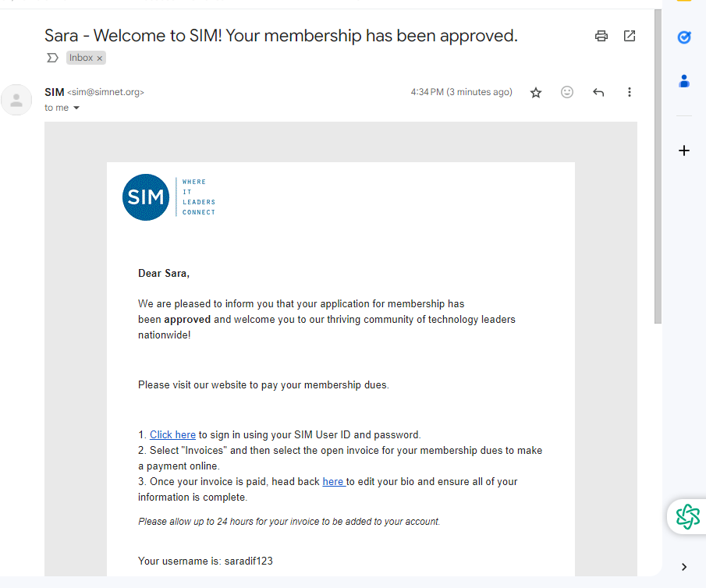Collapse side panel with the chevron arrow
706x588 pixels.
(684, 567)
